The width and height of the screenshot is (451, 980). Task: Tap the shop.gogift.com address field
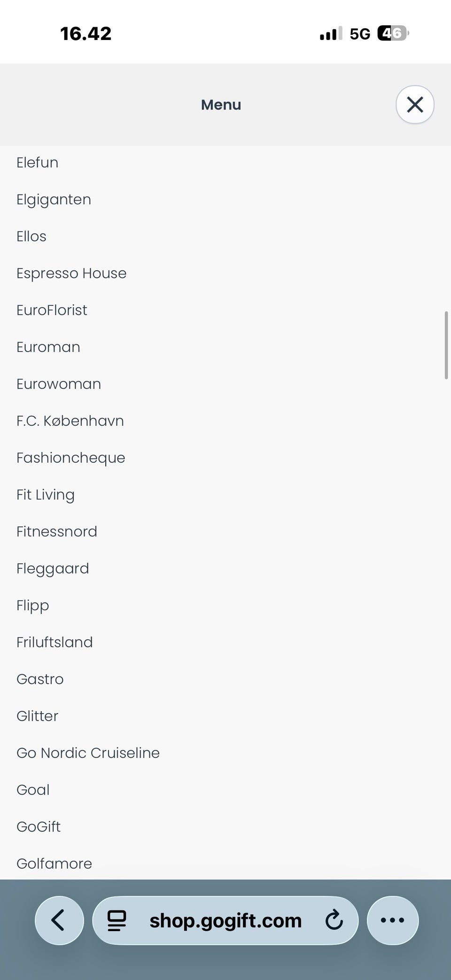point(225,921)
